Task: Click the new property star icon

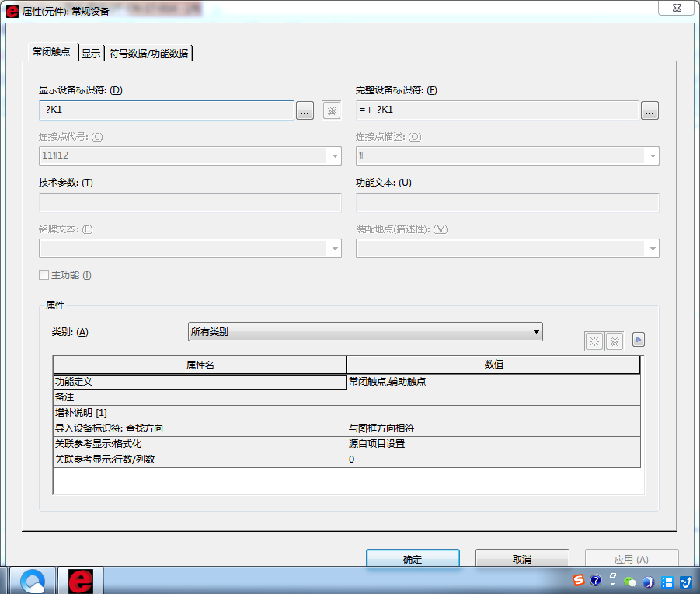Action: [594, 341]
